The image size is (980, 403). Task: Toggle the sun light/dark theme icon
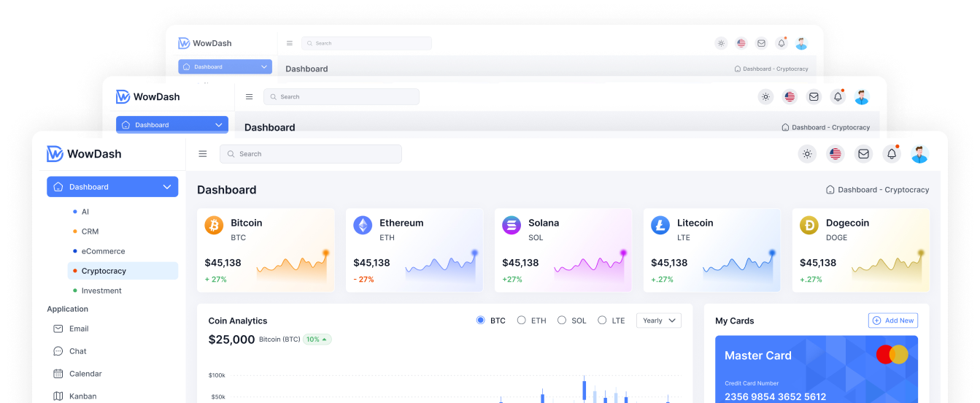pos(807,154)
